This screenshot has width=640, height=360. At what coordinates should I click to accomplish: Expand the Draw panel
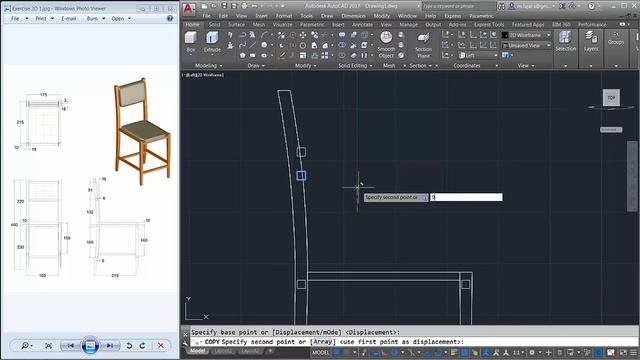[x=256, y=66]
